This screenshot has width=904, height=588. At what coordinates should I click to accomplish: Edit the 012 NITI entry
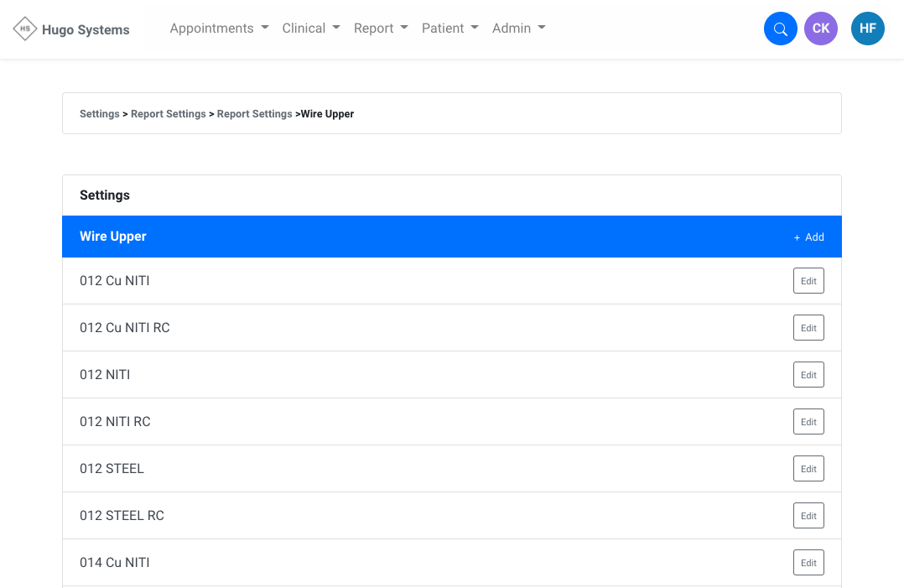808,375
